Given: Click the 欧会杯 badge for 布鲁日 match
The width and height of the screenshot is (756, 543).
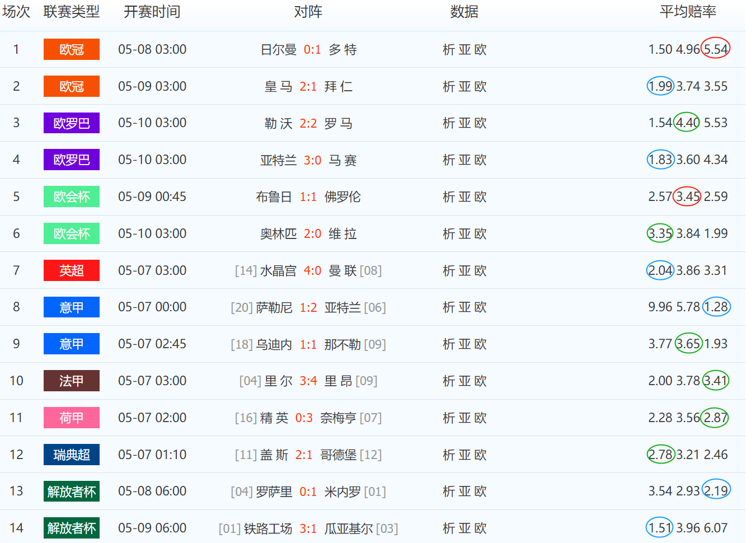Looking at the screenshot, I should (x=72, y=196).
